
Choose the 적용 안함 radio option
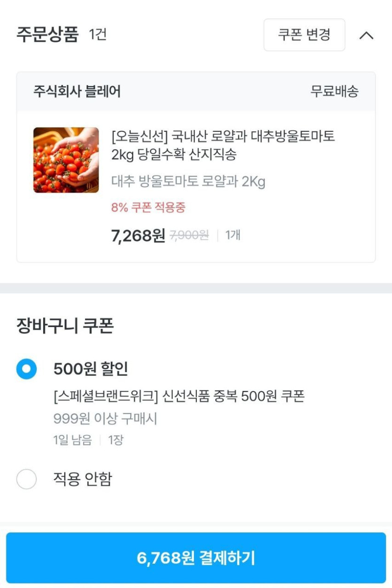coord(26,479)
